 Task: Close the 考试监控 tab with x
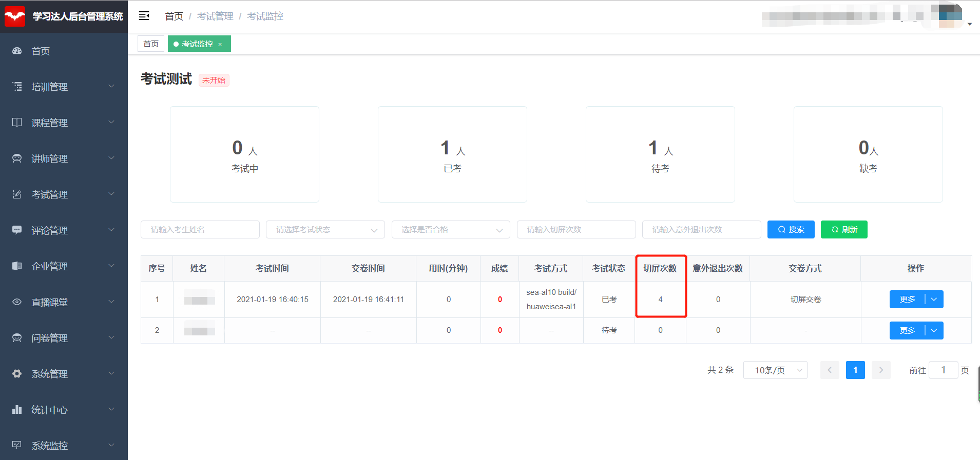tap(220, 45)
